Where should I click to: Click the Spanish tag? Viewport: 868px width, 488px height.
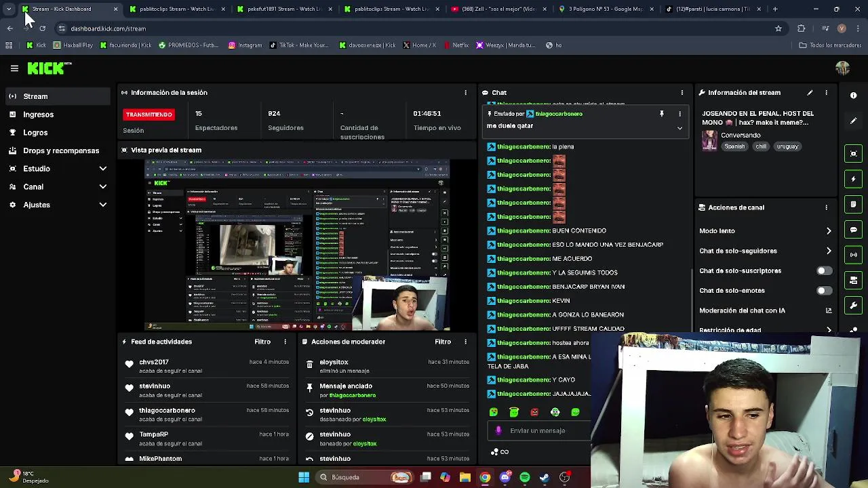click(x=734, y=146)
